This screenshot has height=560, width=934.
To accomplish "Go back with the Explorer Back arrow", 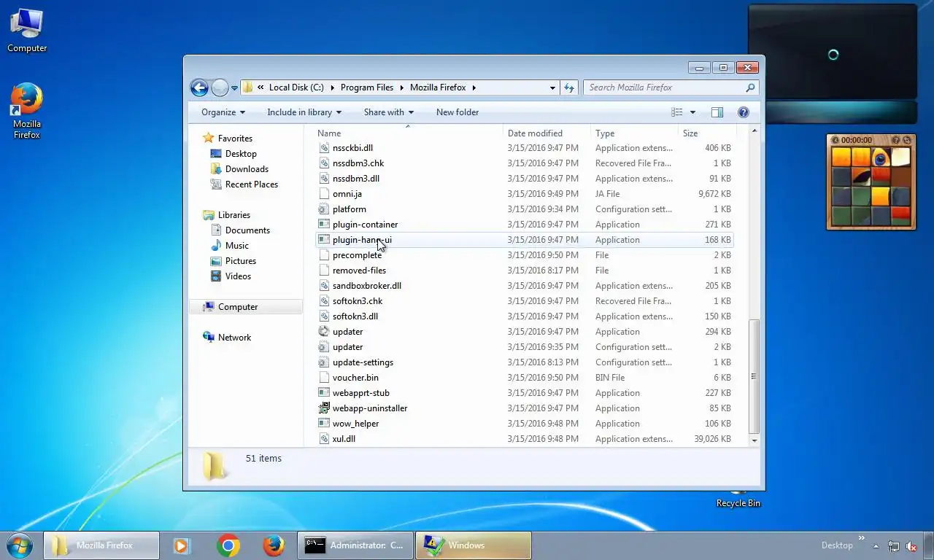I will (199, 87).
